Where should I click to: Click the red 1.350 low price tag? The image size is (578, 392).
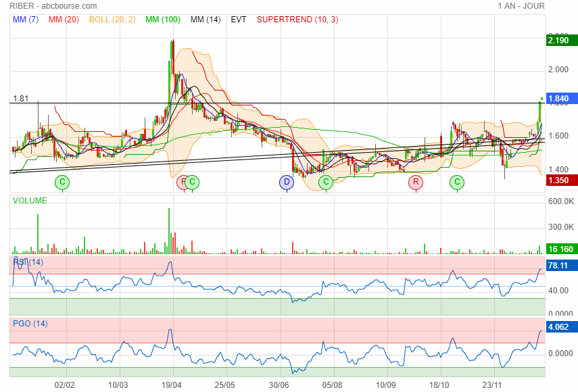(x=562, y=180)
